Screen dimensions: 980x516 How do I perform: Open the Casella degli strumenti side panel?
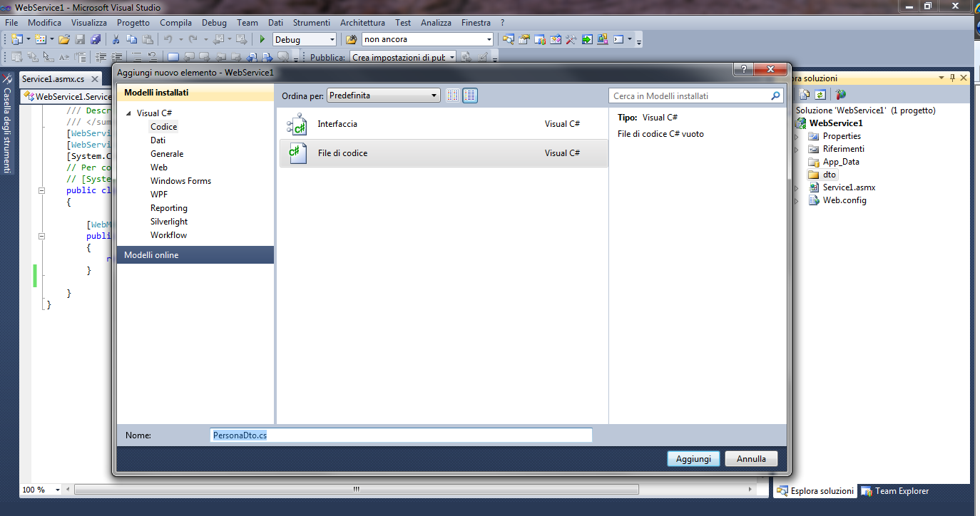(x=7, y=123)
